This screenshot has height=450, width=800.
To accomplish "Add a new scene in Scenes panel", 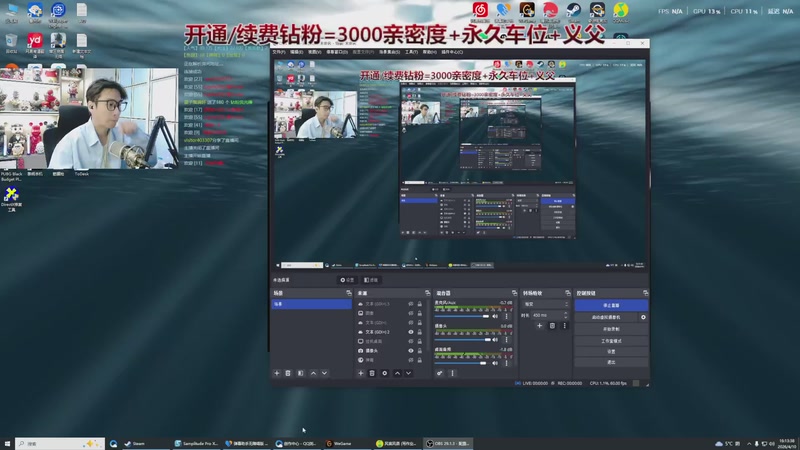I will 277,373.
